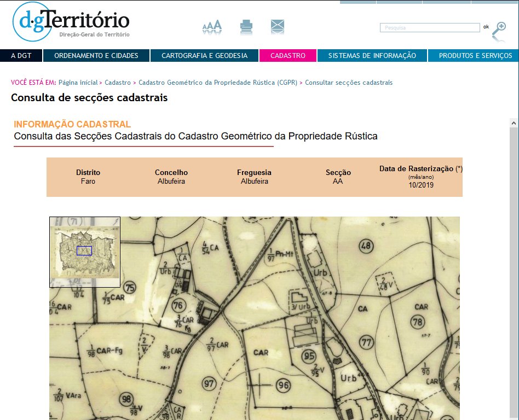Follow the Cadastro breadcrumb link
Screen dimensions: 519x420
[118, 83]
